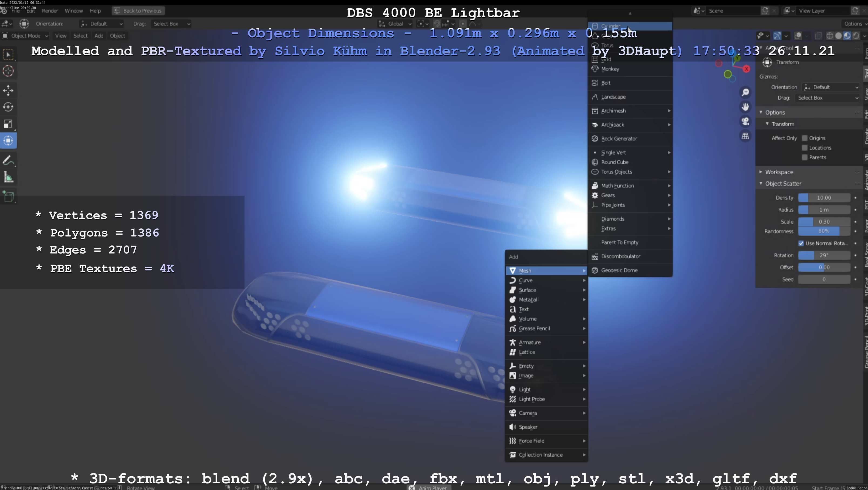Open viewport Add menu in header
The width and height of the screenshot is (868, 490).
coord(99,36)
